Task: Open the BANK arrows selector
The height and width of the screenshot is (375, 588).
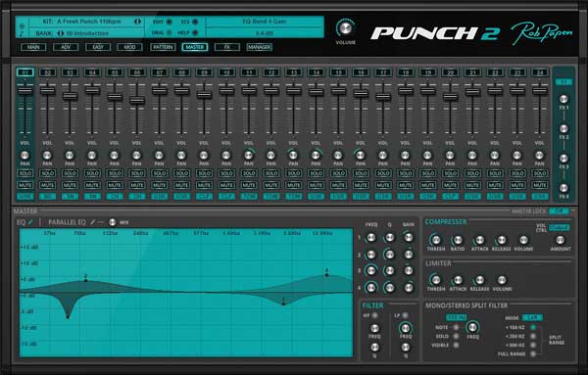Action: [61, 33]
